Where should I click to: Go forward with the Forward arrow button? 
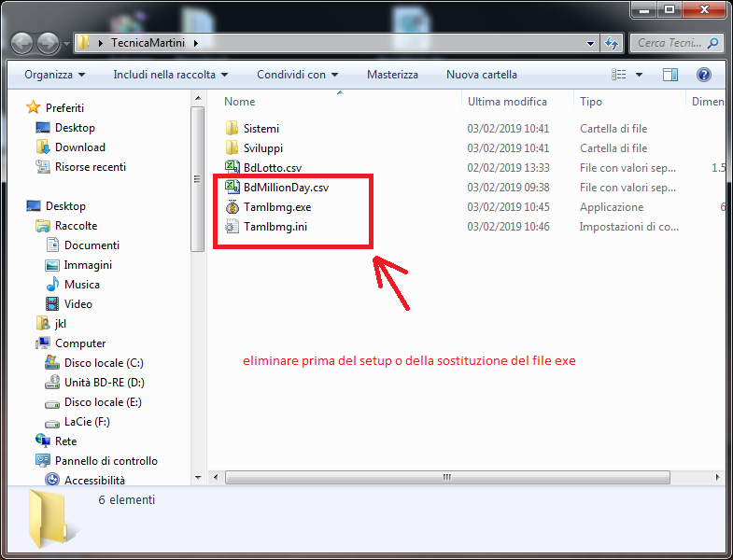[x=49, y=44]
